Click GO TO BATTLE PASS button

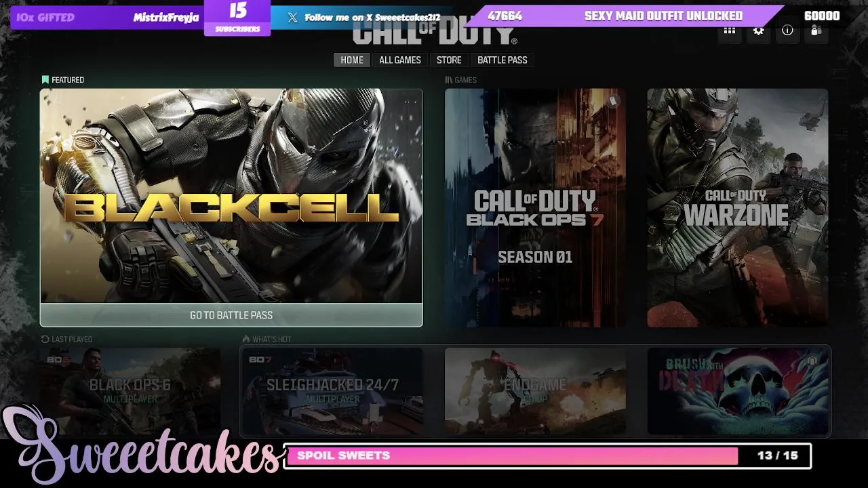(x=231, y=315)
